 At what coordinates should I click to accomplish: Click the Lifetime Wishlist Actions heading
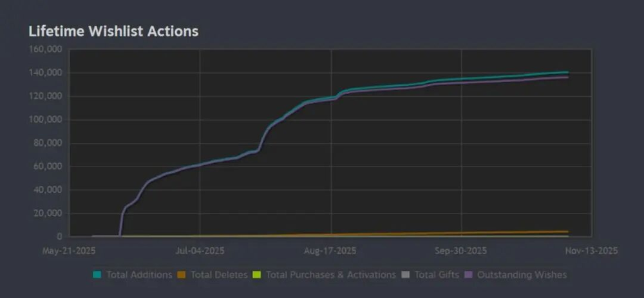tap(113, 31)
